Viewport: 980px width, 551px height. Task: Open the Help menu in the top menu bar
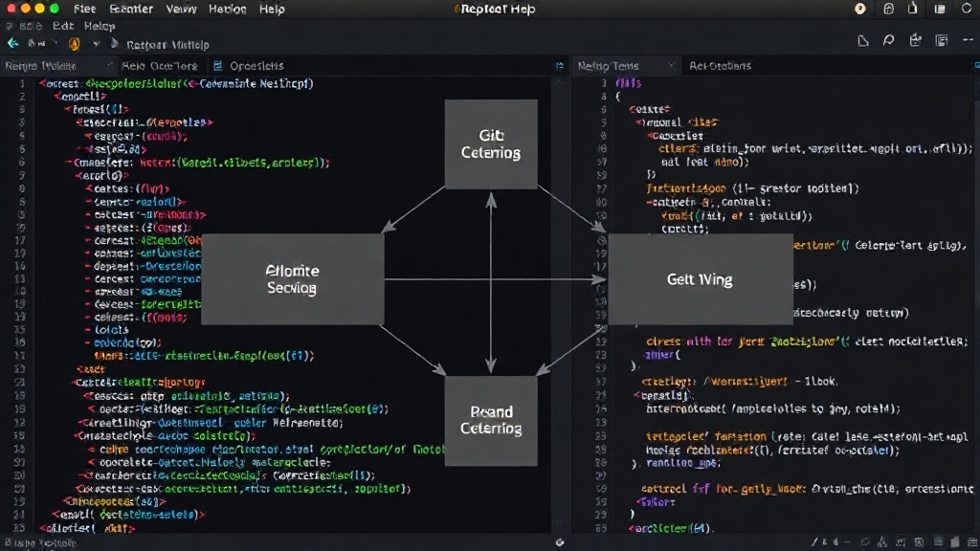[x=272, y=9]
